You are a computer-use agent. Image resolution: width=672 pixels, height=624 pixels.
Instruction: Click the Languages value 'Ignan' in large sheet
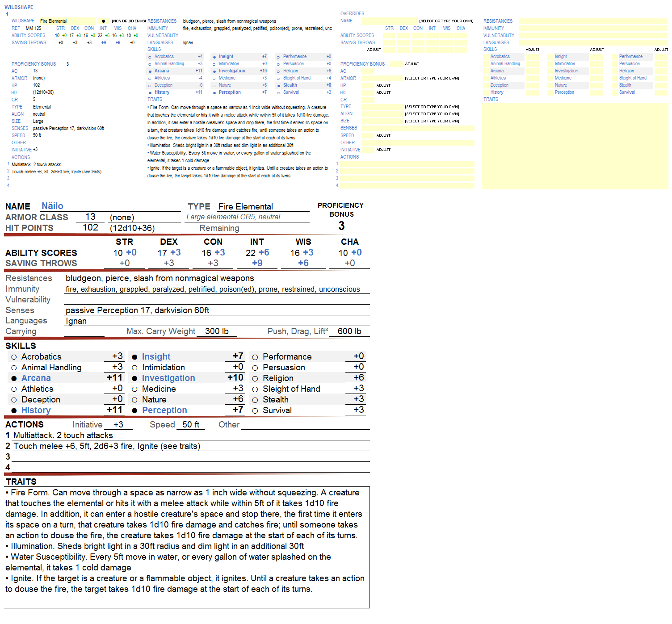coord(76,321)
